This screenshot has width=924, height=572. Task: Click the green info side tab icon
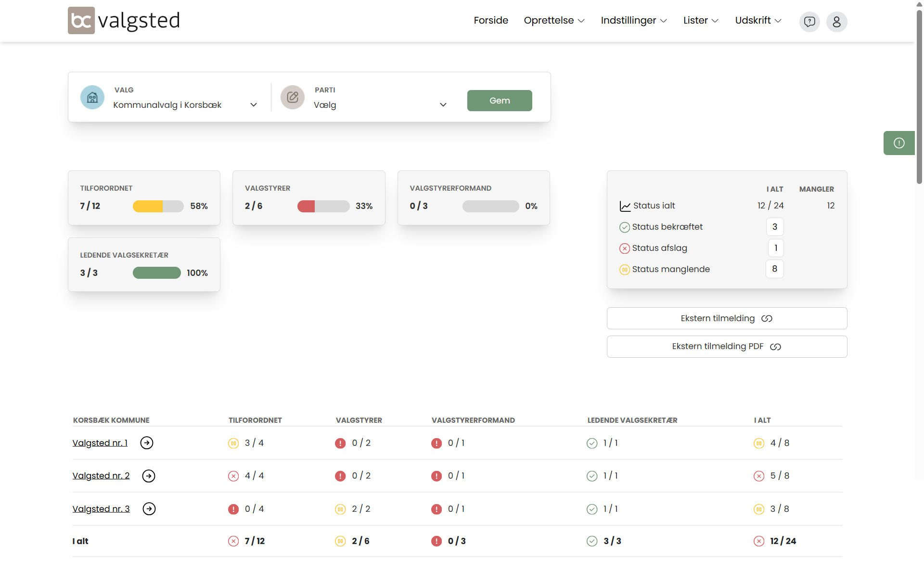pos(898,143)
